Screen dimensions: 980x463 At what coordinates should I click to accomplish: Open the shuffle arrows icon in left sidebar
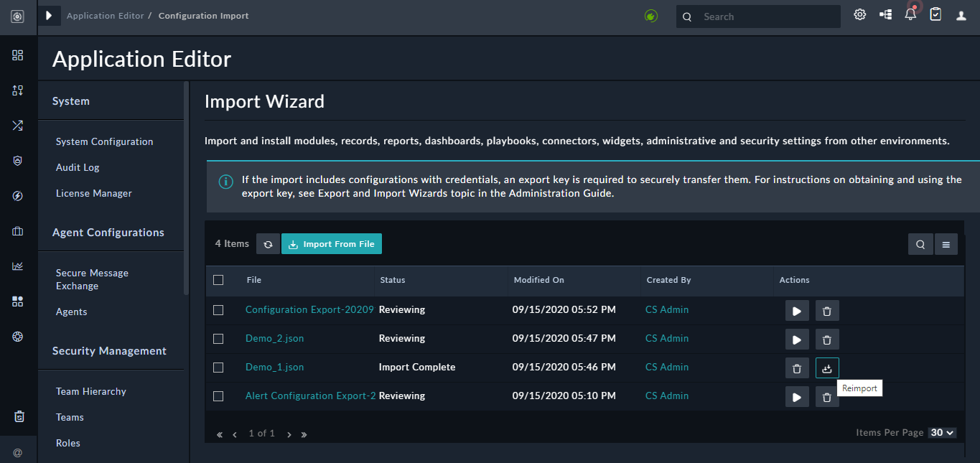click(18, 126)
